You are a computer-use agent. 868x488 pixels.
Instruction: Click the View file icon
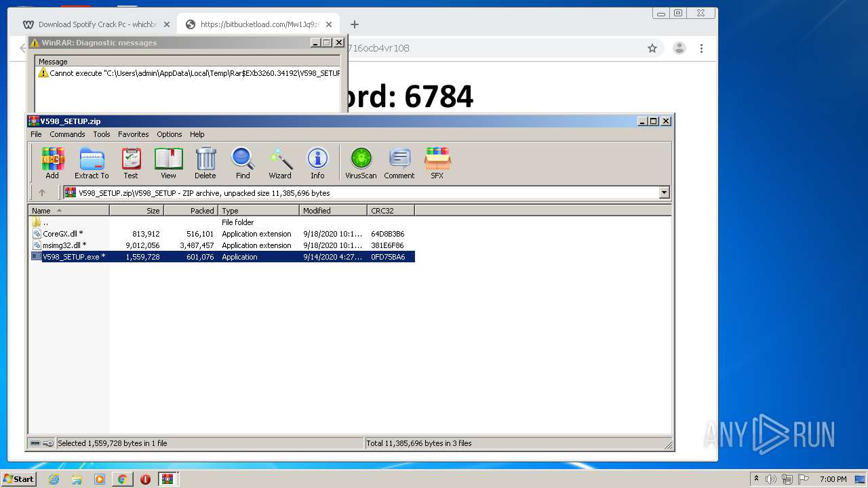(168, 163)
